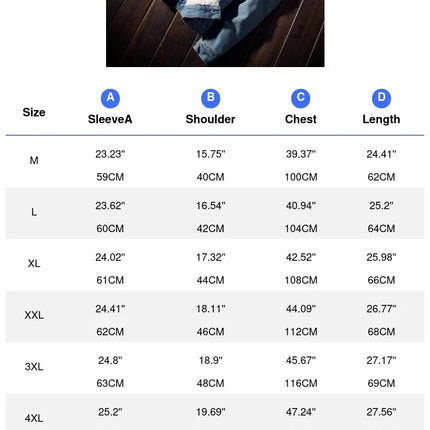
Task: Click the blue B circle icon
Action: pyautogui.click(x=211, y=98)
